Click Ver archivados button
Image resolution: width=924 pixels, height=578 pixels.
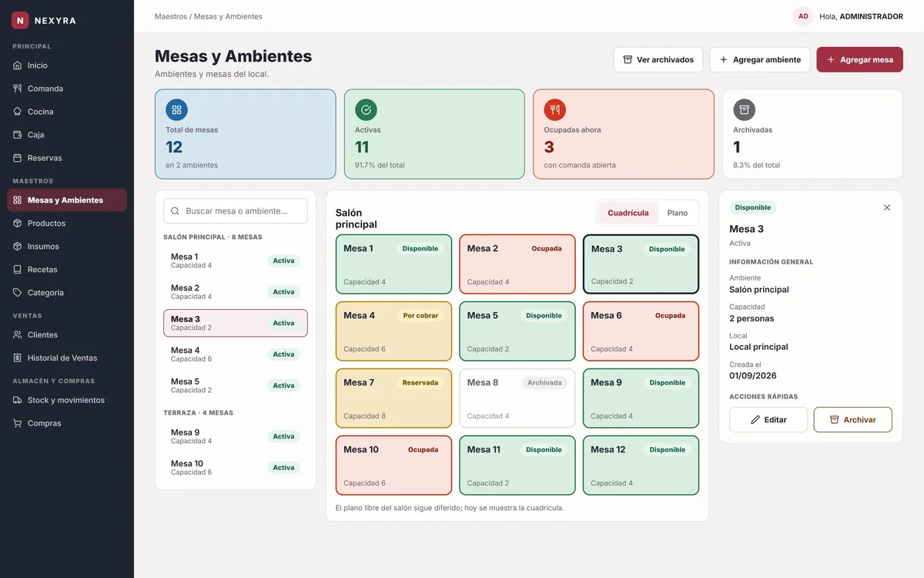[x=658, y=60]
